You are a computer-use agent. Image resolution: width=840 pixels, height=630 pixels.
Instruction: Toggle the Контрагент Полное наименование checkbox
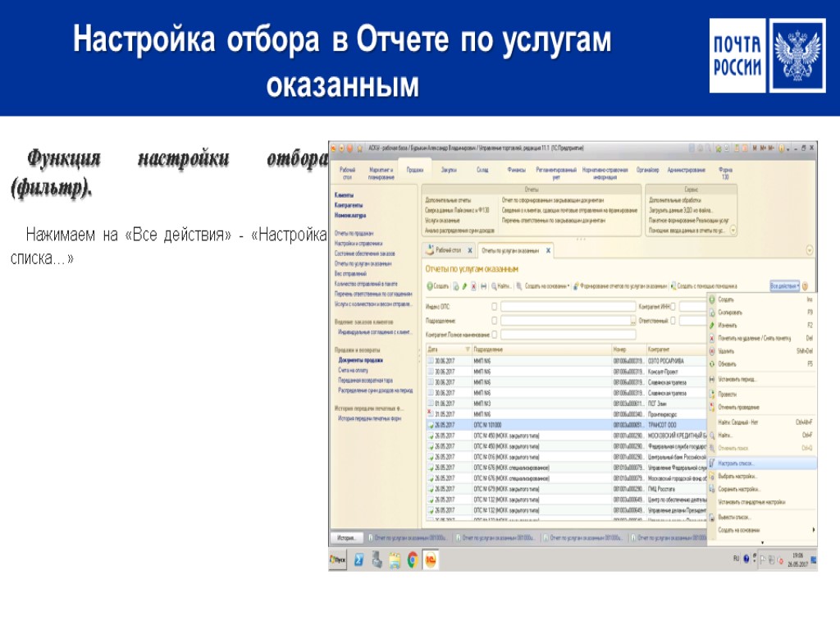(x=494, y=335)
